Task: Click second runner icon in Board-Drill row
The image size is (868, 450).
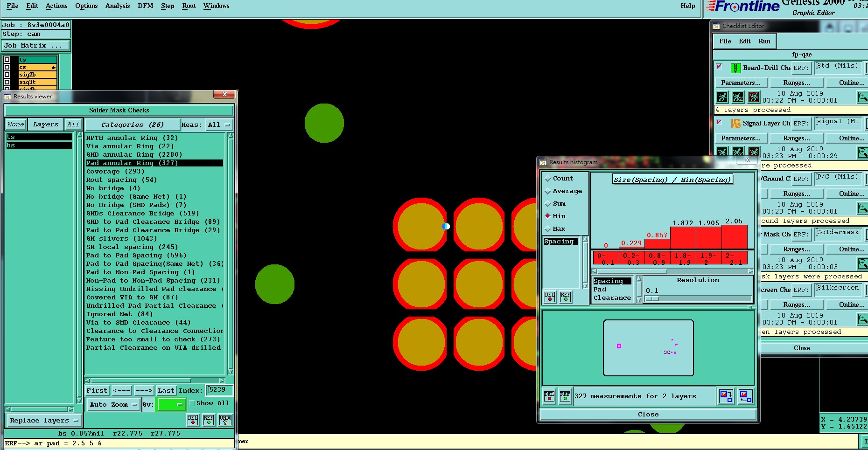Action: coord(738,97)
